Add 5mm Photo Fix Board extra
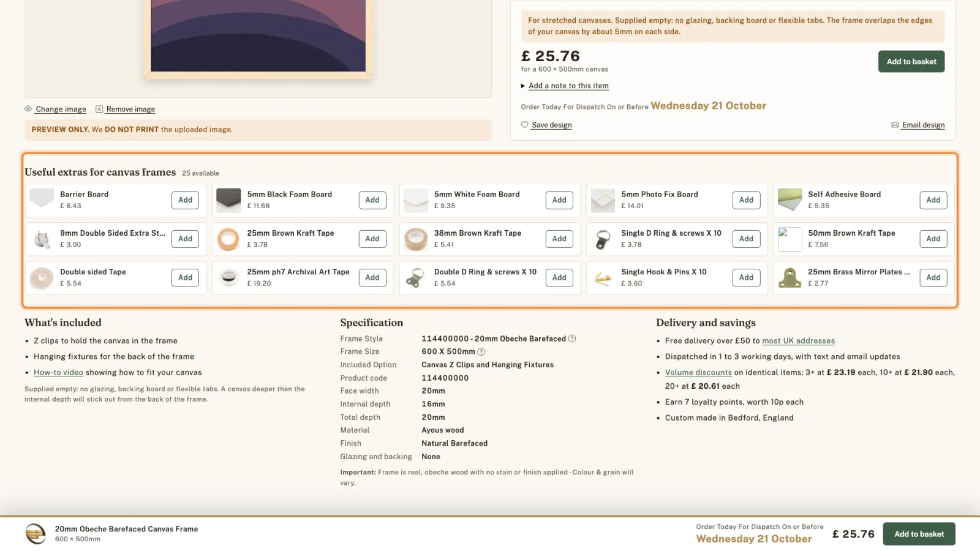The width and height of the screenshot is (980, 551). [746, 200]
